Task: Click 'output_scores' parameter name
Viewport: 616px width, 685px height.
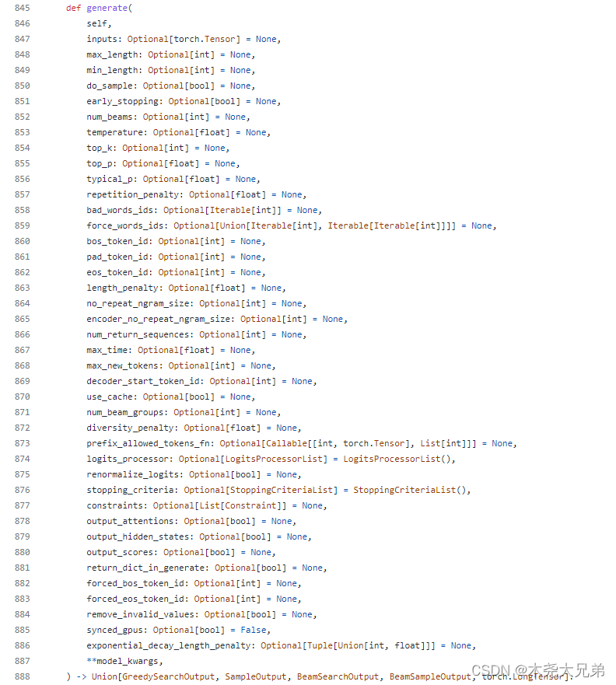Action: 120,552
